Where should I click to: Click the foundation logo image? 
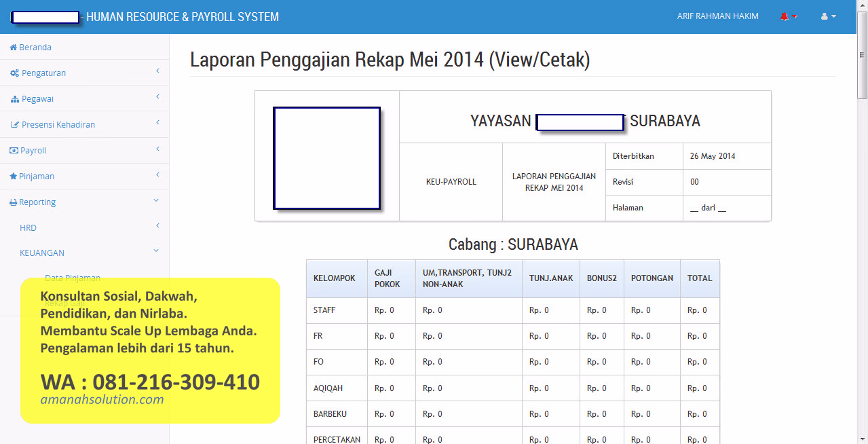click(x=326, y=158)
